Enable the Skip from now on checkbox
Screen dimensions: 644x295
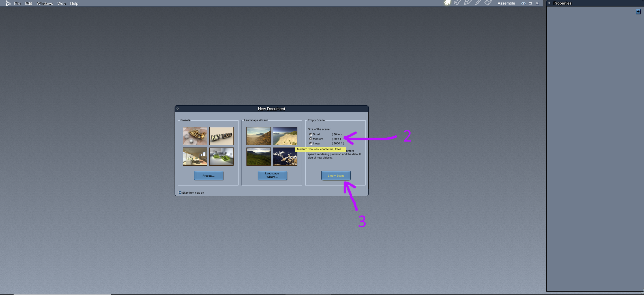click(180, 193)
